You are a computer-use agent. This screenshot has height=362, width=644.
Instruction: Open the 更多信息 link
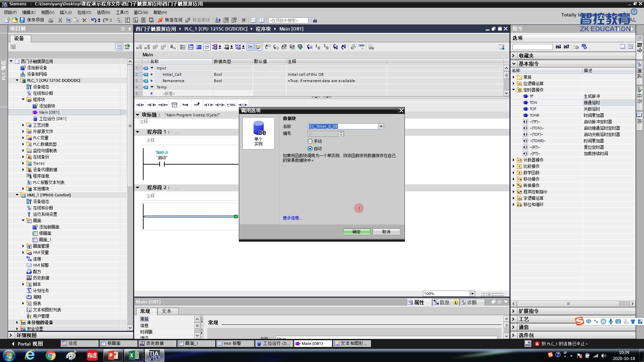(292, 218)
